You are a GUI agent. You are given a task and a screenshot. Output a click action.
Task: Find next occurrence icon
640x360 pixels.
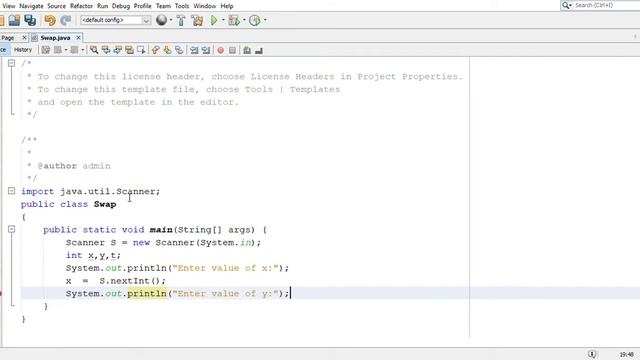[x=118, y=50]
